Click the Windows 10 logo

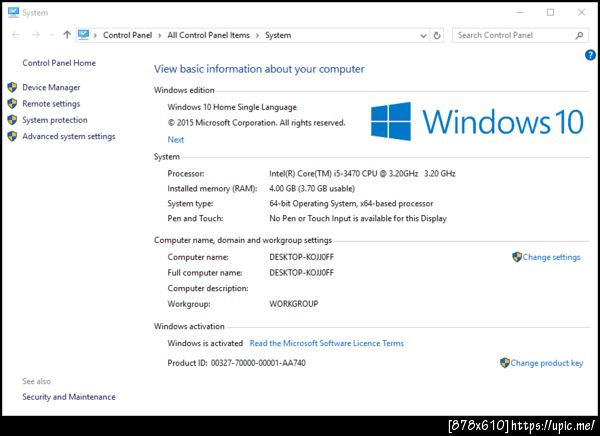477,122
